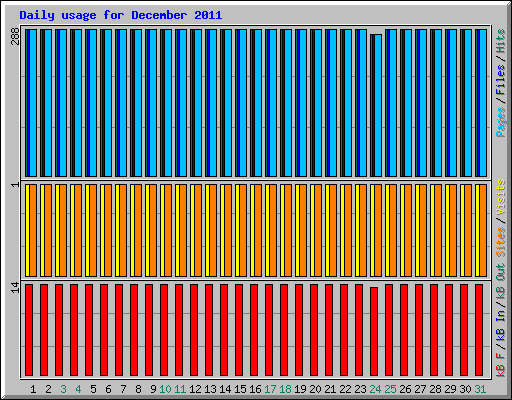Click the 'Daily usage for December 2011' title
Viewport: 512px width, 400px height.
pos(120,15)
